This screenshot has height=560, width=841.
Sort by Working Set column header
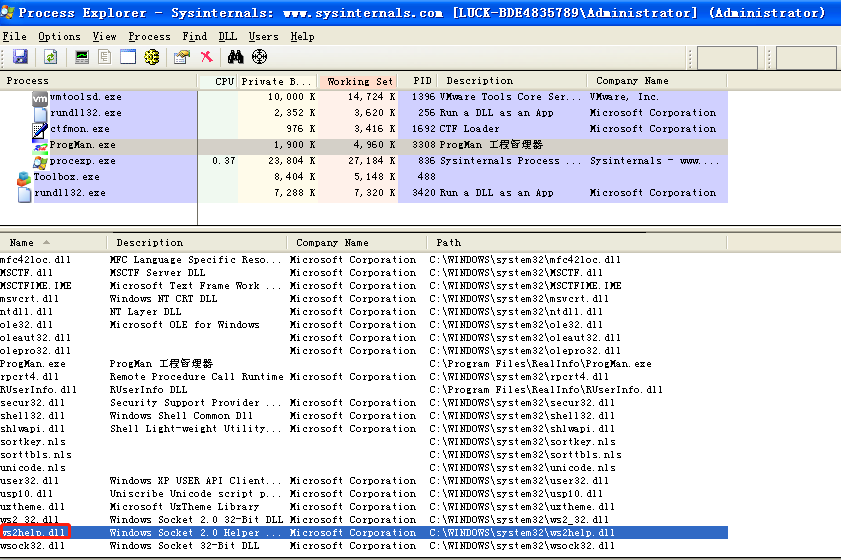(359, 81)
